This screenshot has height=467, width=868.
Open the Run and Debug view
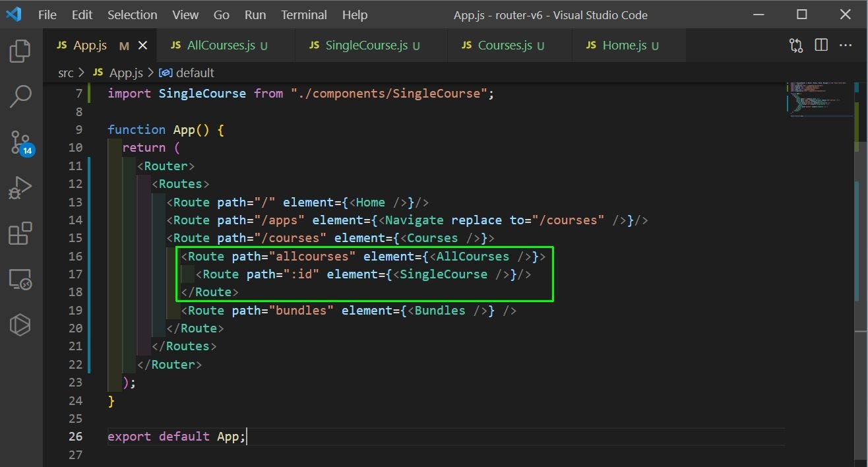click(x=20, y=188)
